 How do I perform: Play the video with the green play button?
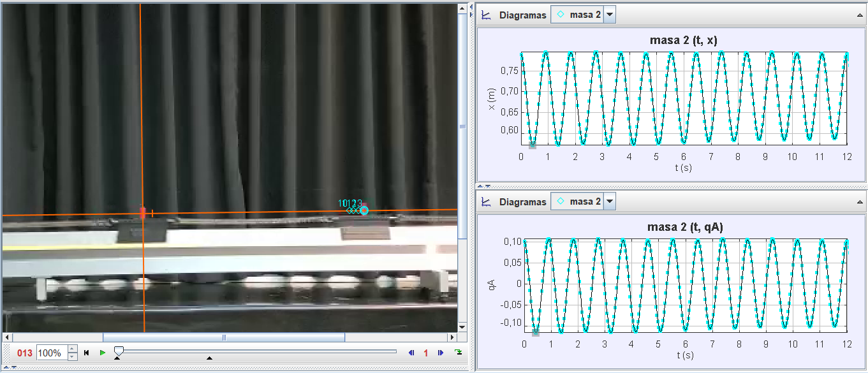click(x=102, y=353)
